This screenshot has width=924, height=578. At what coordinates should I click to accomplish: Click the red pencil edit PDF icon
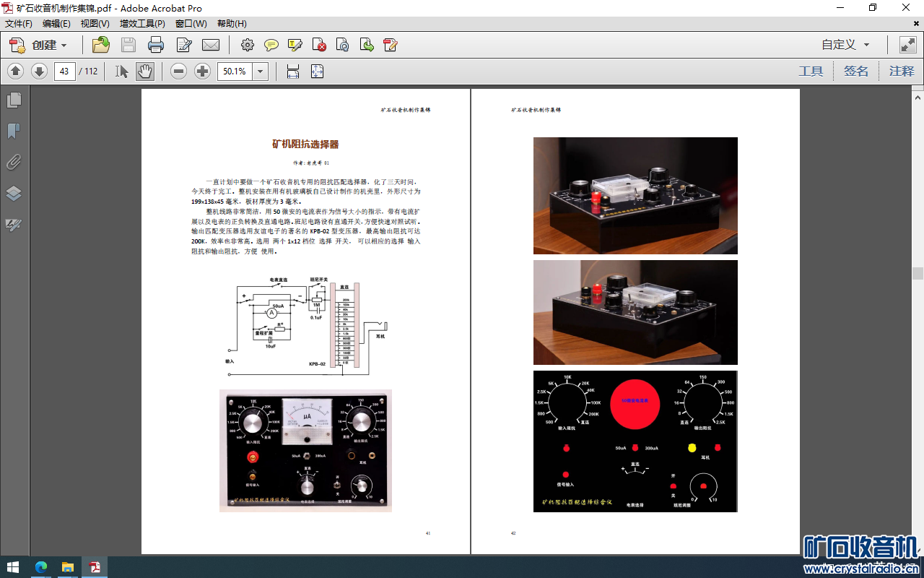(x=391, y=45)
